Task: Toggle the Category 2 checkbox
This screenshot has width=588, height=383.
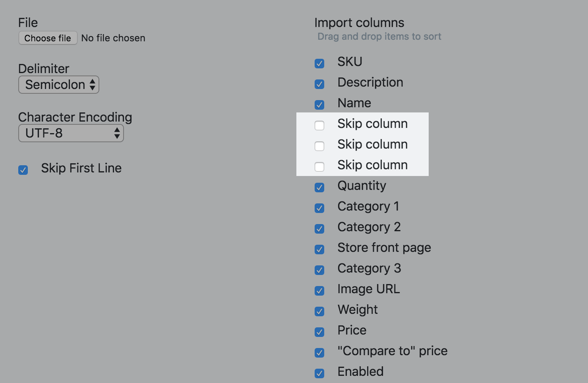Action: coord(319,229)
